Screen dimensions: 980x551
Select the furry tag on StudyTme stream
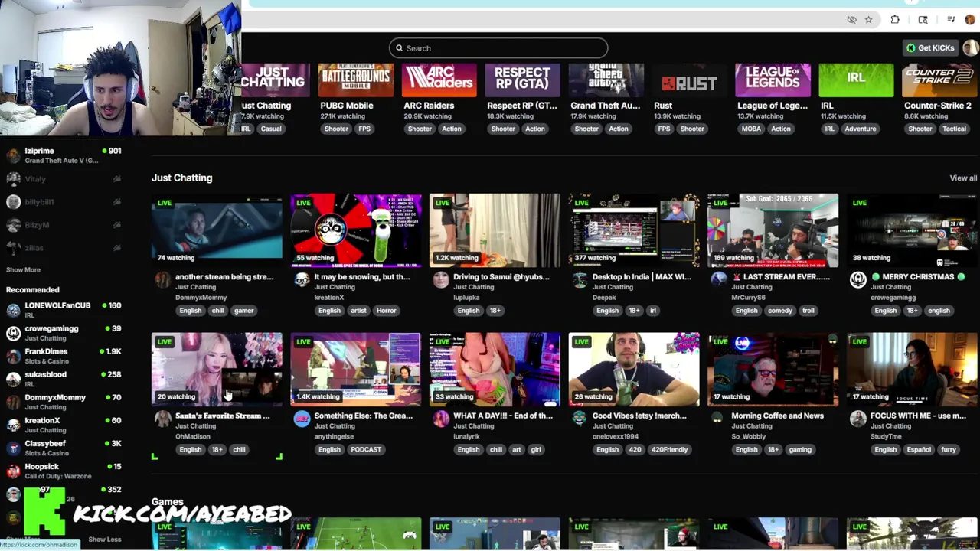pos(949,450)
